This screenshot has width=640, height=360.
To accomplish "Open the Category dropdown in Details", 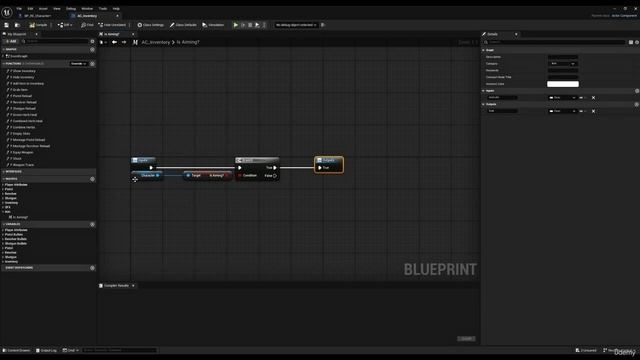I will (x=563, y=64).
